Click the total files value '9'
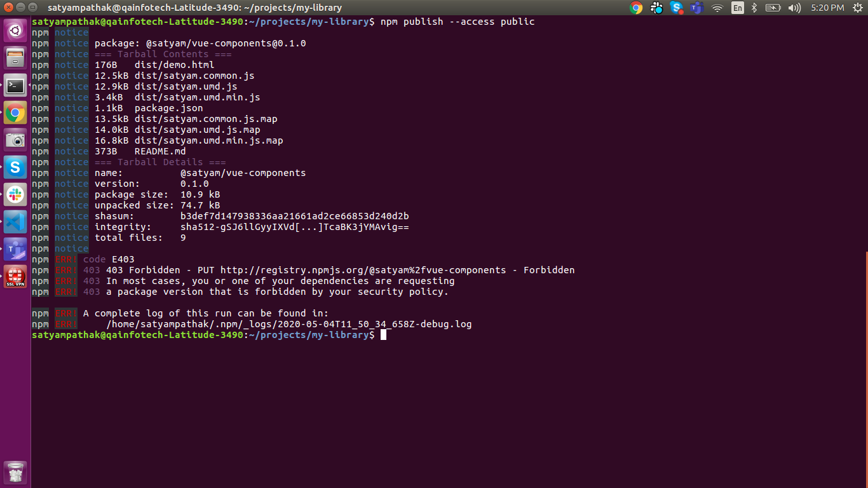868x488 pixels. (183, 238)
